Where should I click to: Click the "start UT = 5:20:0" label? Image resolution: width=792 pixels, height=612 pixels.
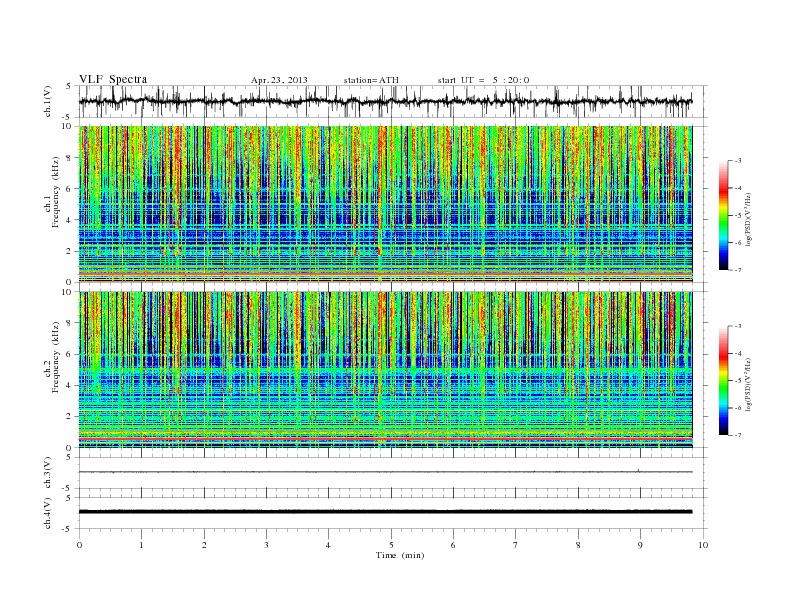[x=483, y=80]
